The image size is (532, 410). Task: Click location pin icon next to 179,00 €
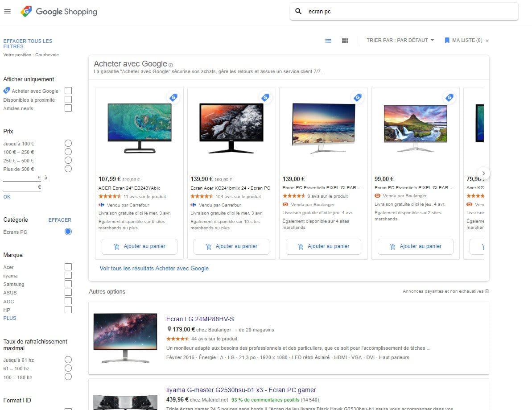tap(169, 329)
